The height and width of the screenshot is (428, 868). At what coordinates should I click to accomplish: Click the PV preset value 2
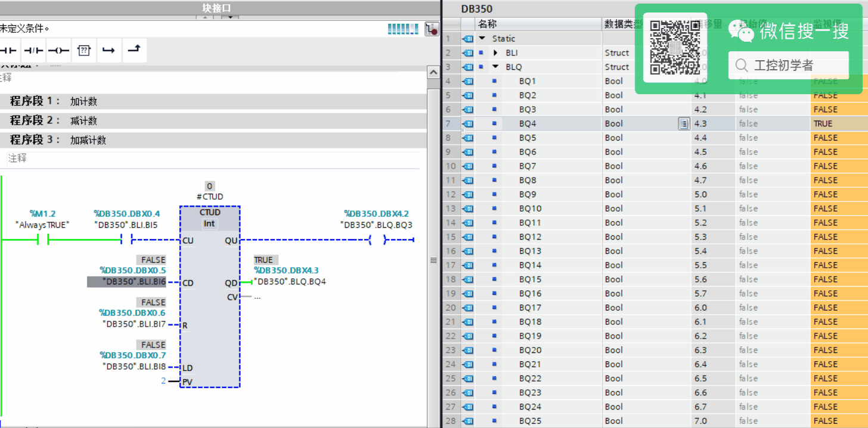click(163, 380)
